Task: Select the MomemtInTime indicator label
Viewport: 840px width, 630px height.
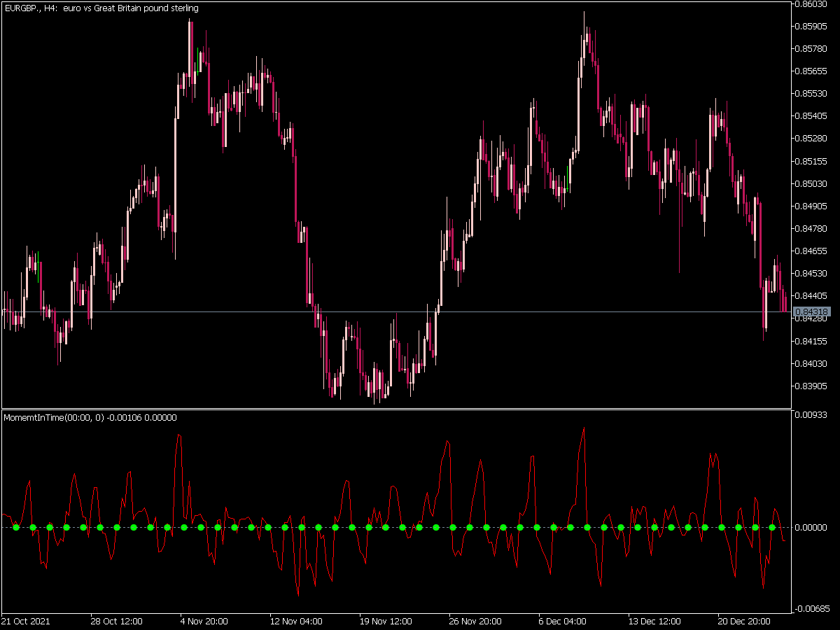Action: (x=90, y=418)
